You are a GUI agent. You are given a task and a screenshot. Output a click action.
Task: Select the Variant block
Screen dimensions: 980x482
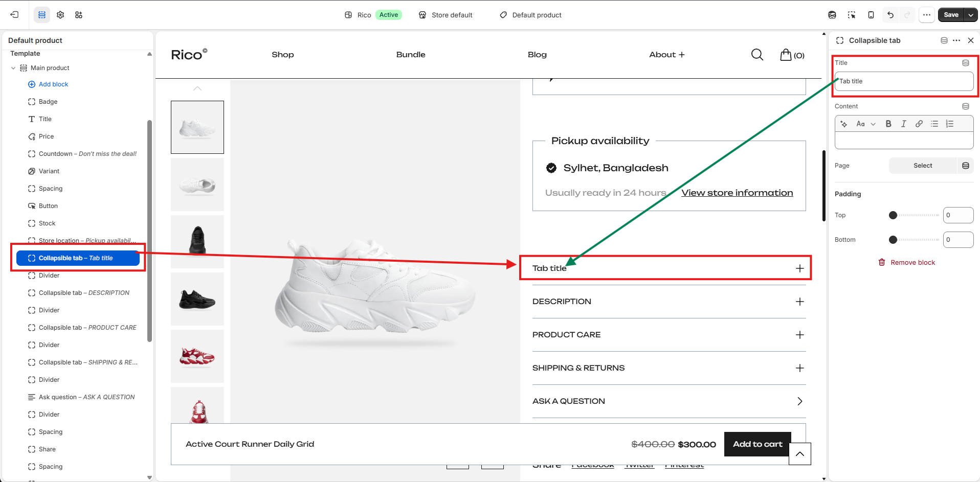tap(49, 171)
